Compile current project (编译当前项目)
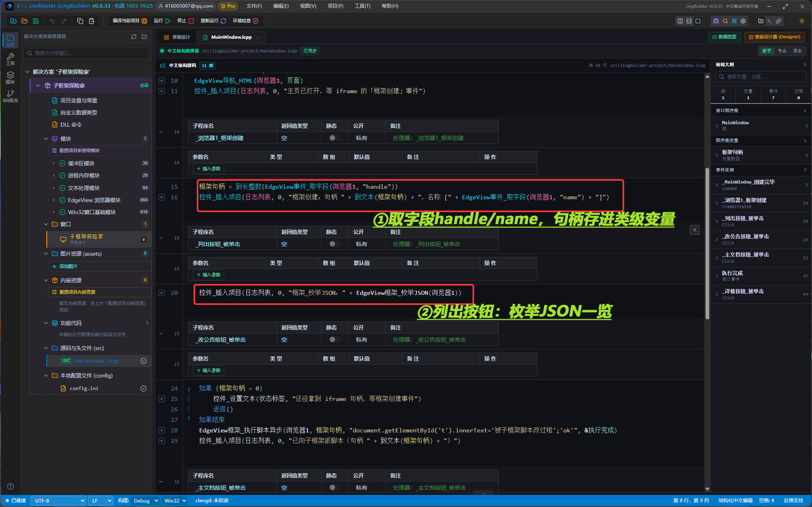The image size is (812, 507). point(130,21)
